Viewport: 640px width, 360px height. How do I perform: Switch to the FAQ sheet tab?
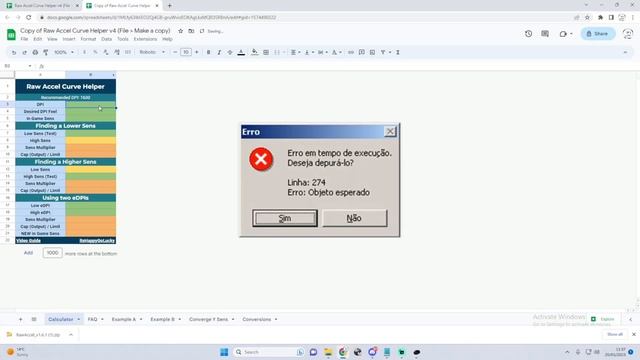pyautogui.click(x=93, y=319)
